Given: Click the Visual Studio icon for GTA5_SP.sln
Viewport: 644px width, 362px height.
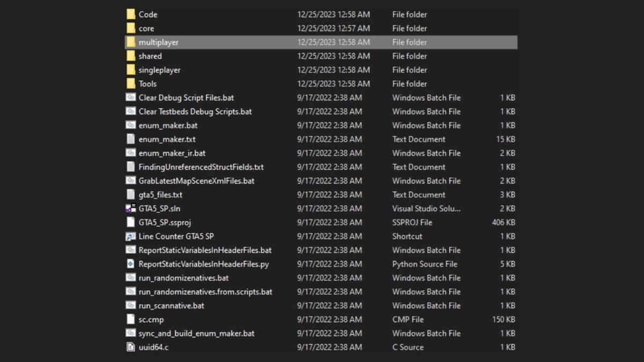Looking at the screenshot, I should pyautogui.click(x=130, y=209).
